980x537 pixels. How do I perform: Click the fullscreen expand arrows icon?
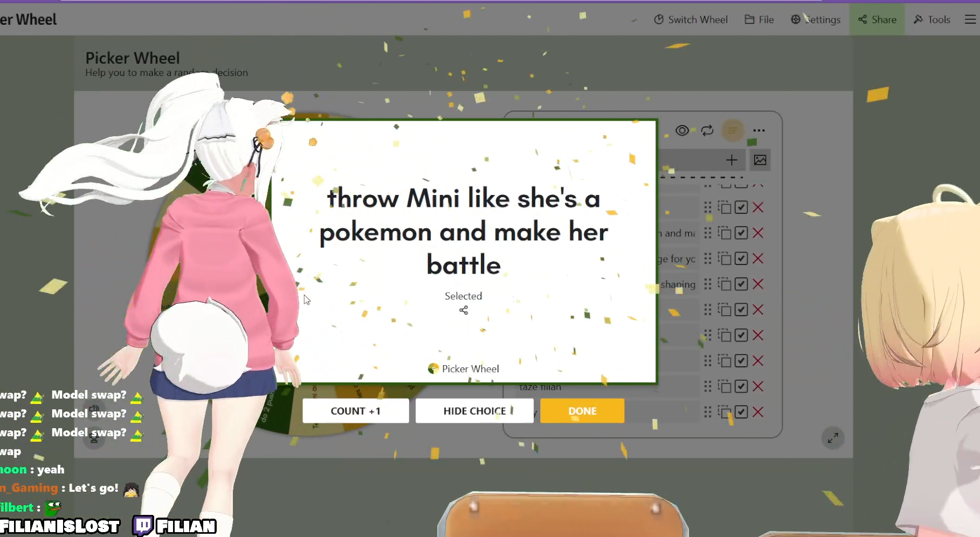tap(833, 438)
